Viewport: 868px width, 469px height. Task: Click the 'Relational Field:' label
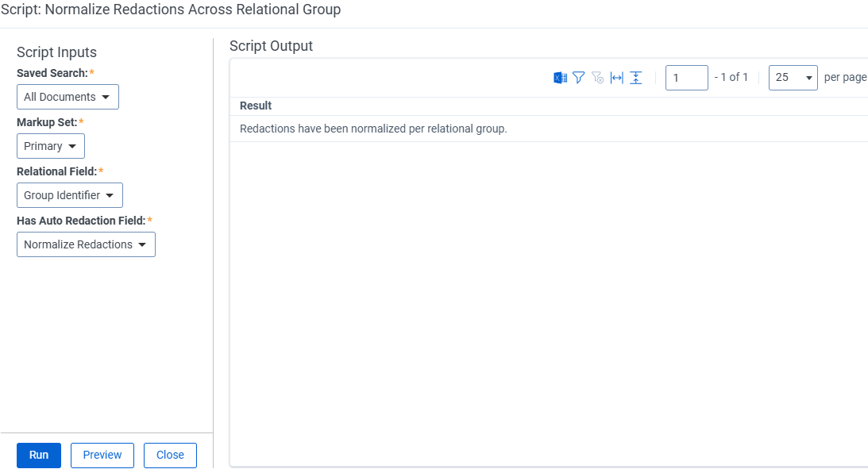pos(57,171)
